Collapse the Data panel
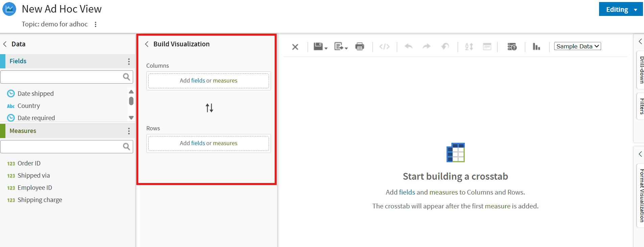 click(5, 44)
